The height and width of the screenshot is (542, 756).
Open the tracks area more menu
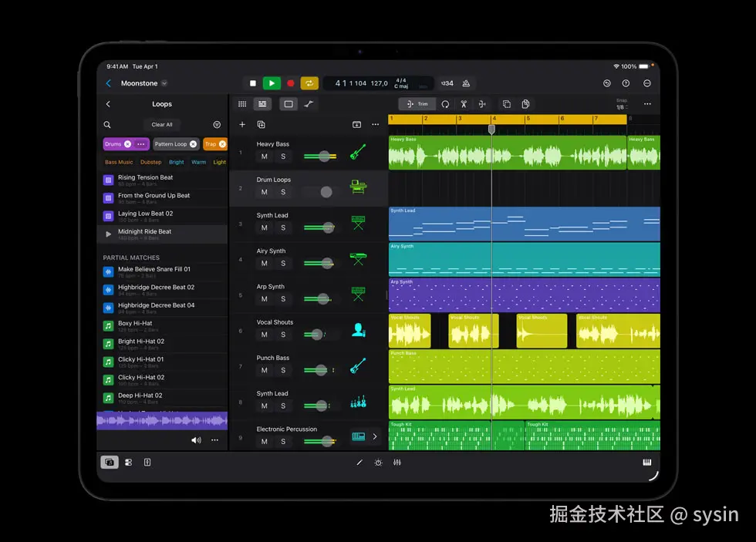(x=647, y=104)
